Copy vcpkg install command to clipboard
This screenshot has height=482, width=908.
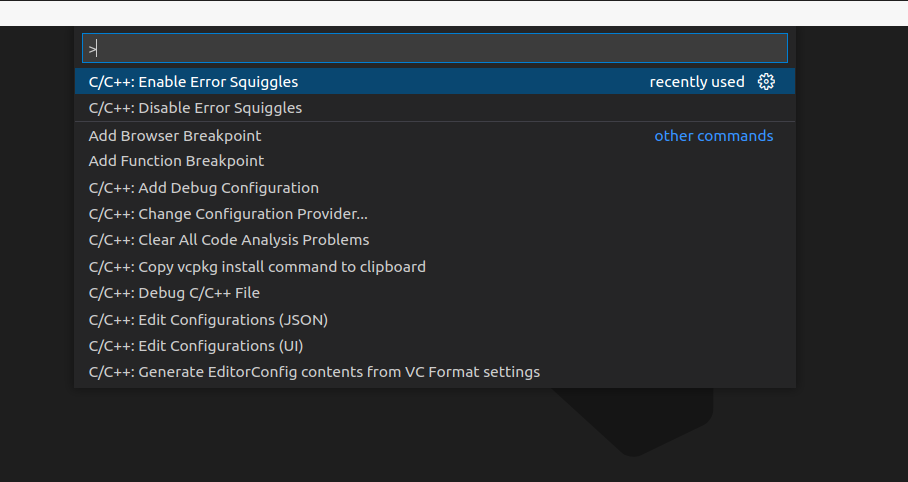pos(257,267)
